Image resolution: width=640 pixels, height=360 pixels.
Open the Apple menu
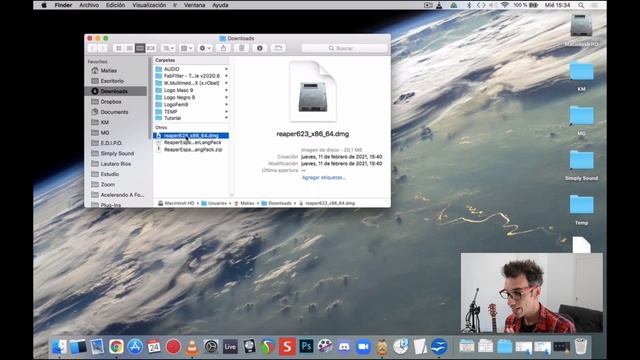(44, 5)
